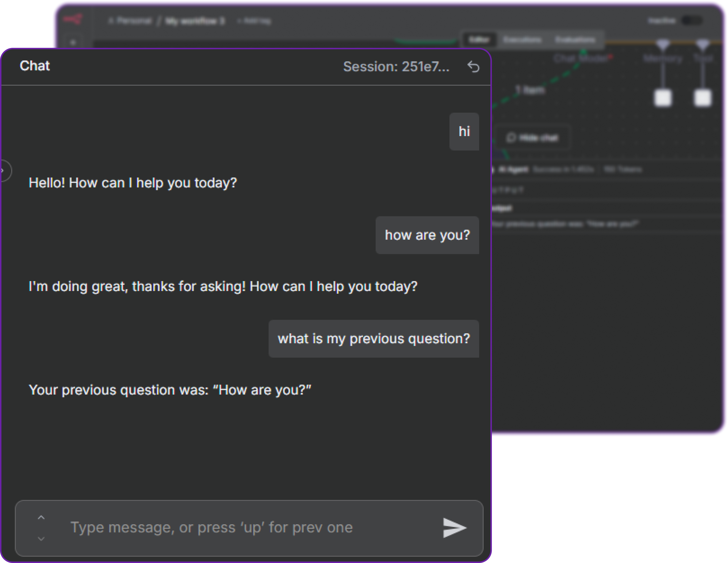Click the plus icon in the left sidebar
This screenshot has width=728, height=563.
(73, 43)
